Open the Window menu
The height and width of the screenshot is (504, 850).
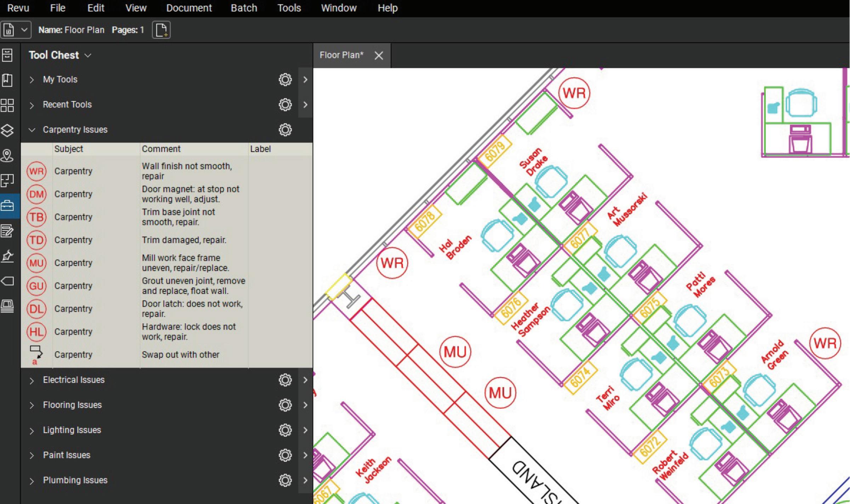click(x=339, y=8)
